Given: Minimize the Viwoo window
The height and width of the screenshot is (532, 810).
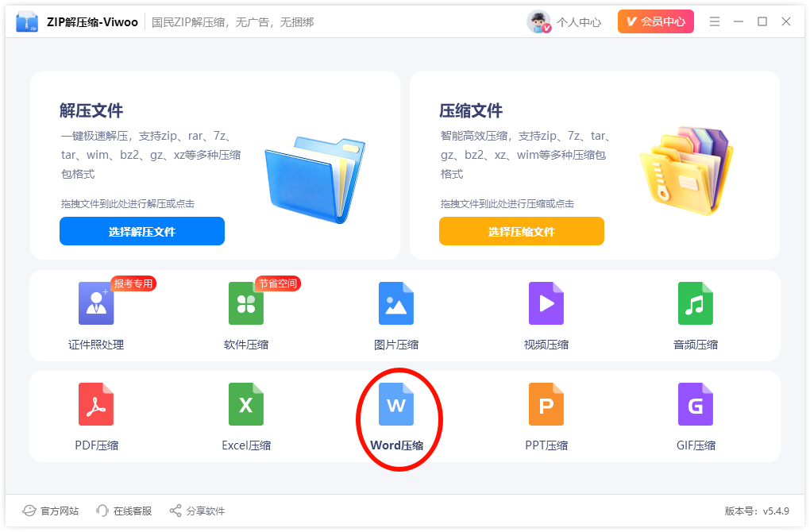Looking at the screenshot, I should (739, 21).
